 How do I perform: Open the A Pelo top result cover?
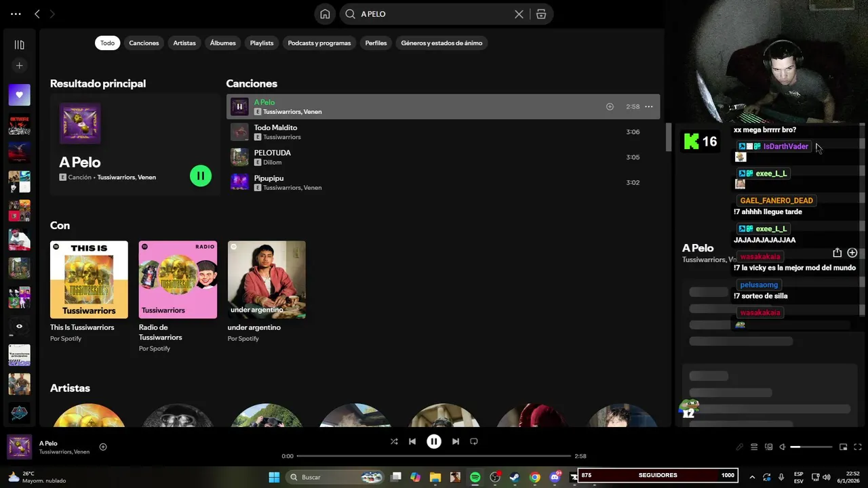click(80, 123)
